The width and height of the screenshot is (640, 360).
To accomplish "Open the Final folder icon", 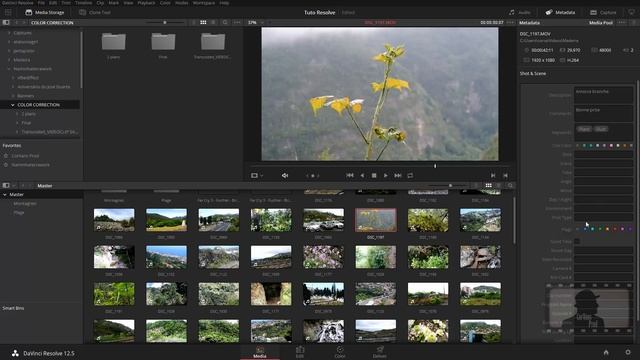I will coord(163,41).
